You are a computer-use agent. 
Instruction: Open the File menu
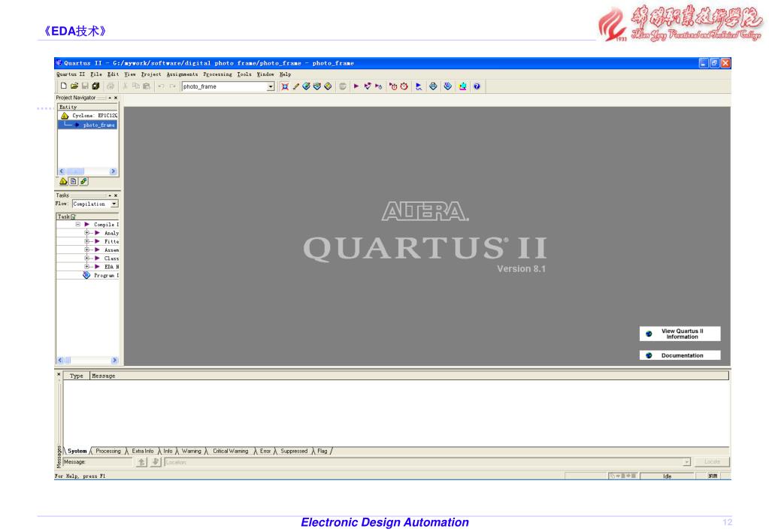(x=96, y=74)
